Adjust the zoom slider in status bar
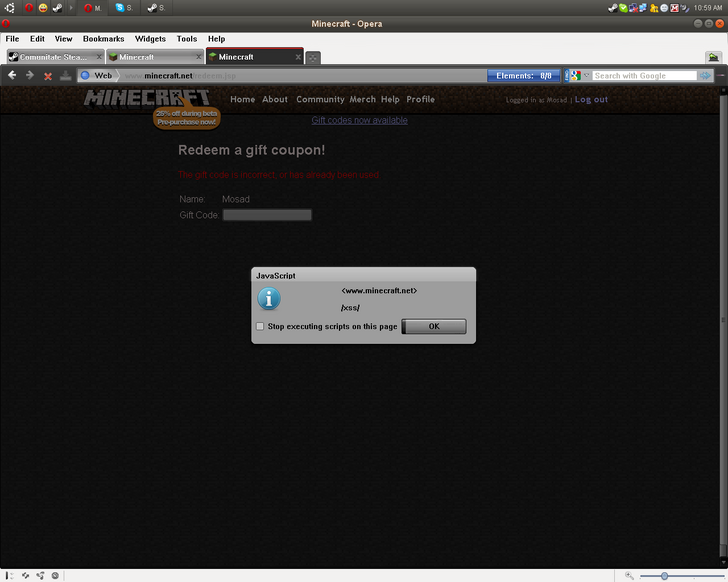The width and height of the screenshot is (728, 582). 664,576
